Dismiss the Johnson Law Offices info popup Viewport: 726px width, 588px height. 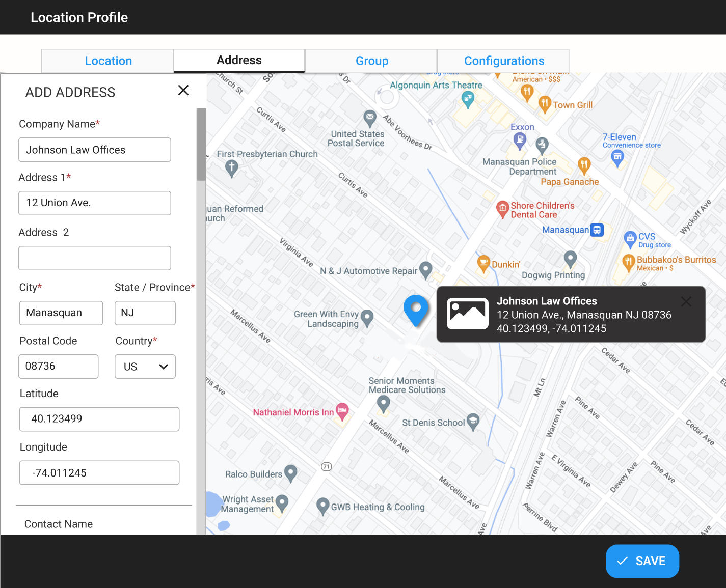(x=686, y=301)
